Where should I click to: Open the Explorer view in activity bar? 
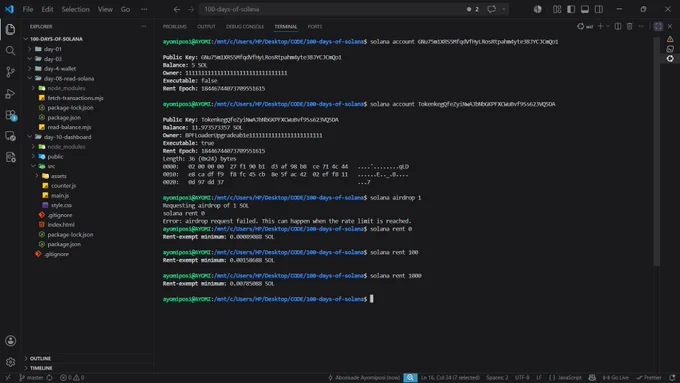(x=10, y=29)
